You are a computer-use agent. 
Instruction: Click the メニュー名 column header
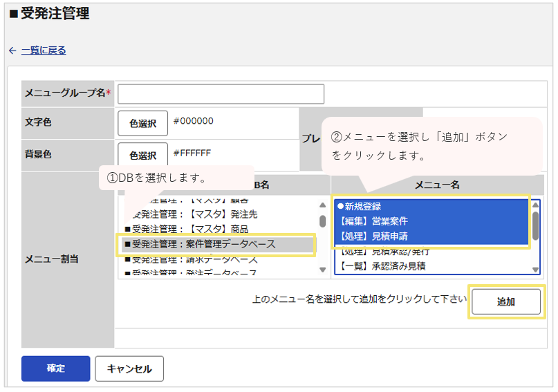click(x=438, y=185)
